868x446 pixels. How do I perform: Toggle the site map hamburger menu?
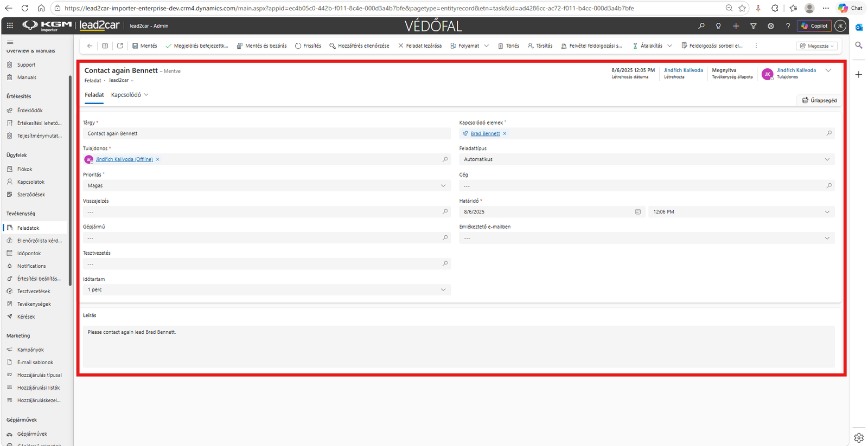click(x=10, y=42)
